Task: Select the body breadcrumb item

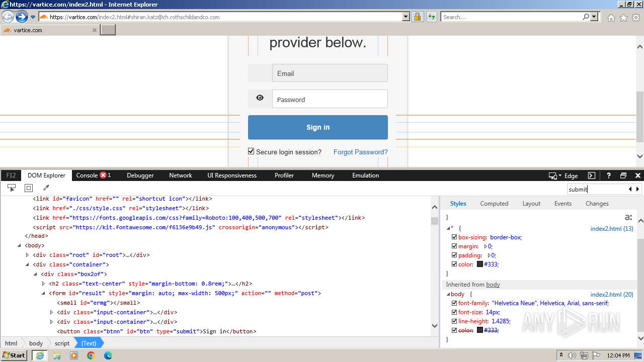Action: [x=36, y=343]
